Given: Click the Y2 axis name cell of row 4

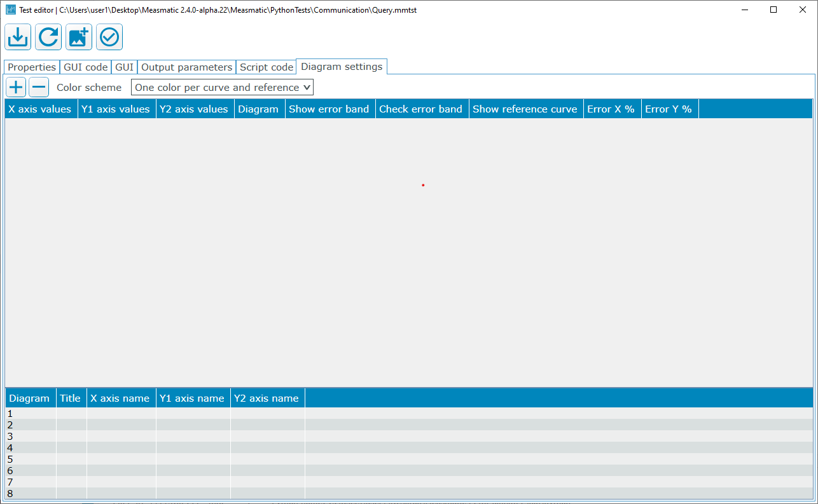Looking at the screenshot, I should point(268,447).
